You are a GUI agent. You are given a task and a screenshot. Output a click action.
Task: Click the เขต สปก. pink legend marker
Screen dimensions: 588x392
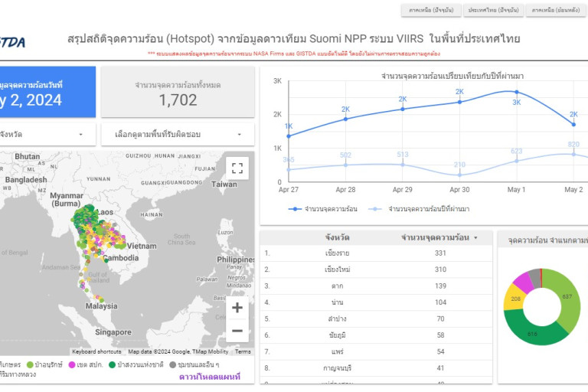pos(74,365)
